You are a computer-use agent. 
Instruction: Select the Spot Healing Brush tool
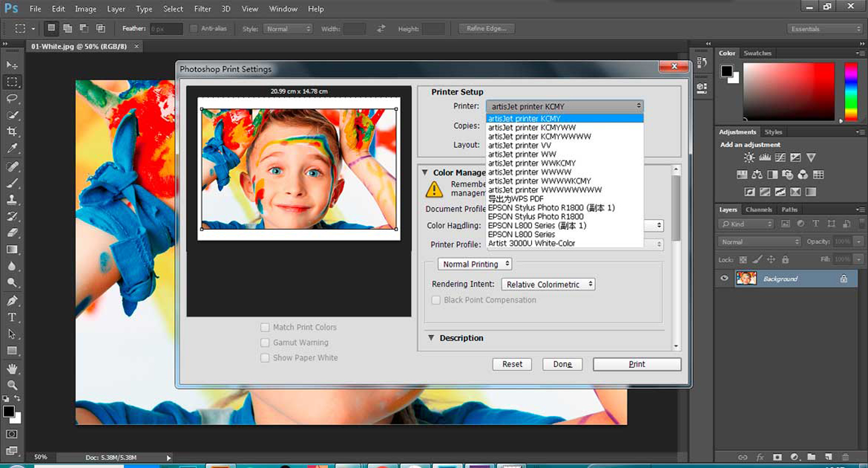[12, 166]
